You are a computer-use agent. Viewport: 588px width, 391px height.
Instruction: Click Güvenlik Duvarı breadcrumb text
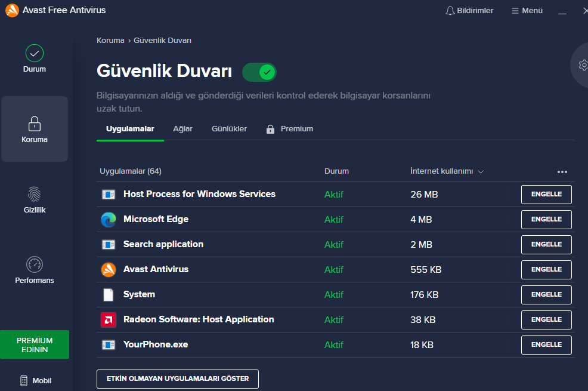(162, 40)
